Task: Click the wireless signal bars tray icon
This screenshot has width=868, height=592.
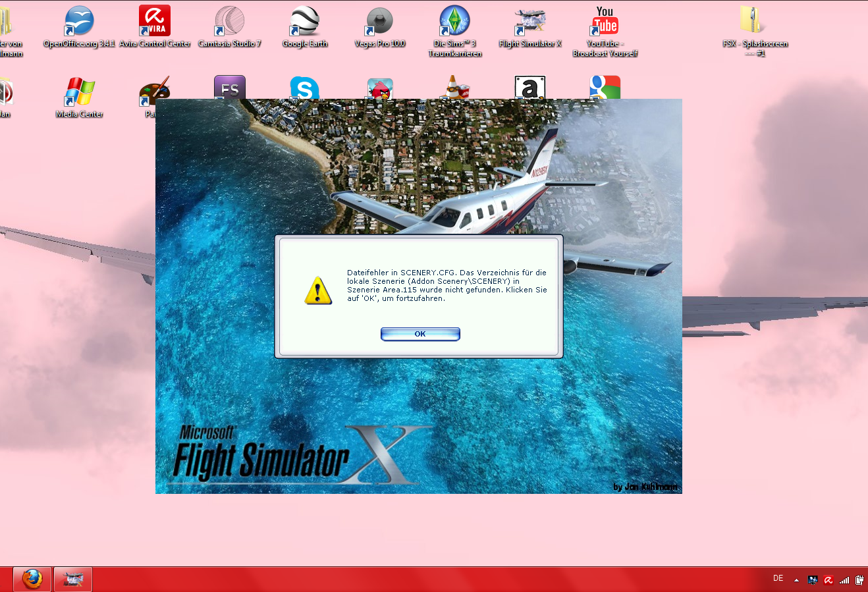Action: pyautogui.click(x=844, y=580)
